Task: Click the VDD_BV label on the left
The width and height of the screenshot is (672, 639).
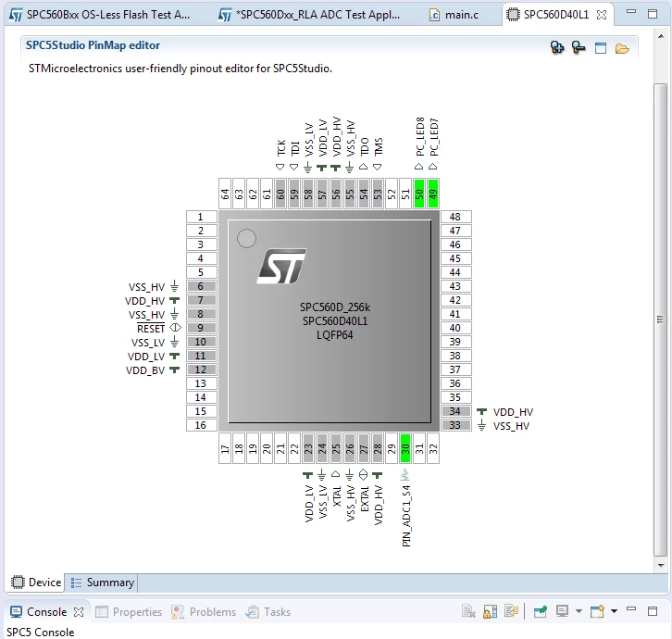Action: [145, 370]
